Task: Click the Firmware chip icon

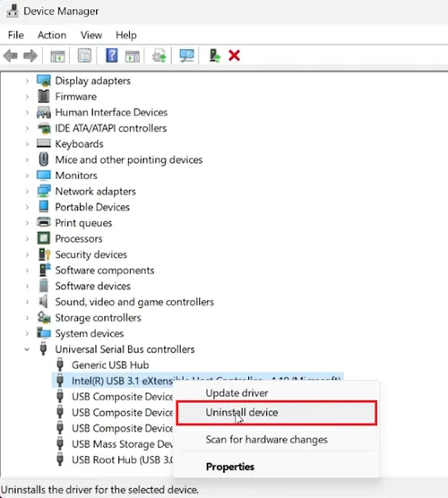Action: coord(44,96)
